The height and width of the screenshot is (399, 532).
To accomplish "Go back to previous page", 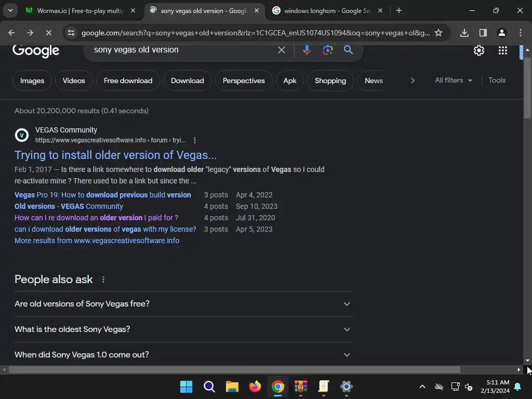I will click(11, 33).
